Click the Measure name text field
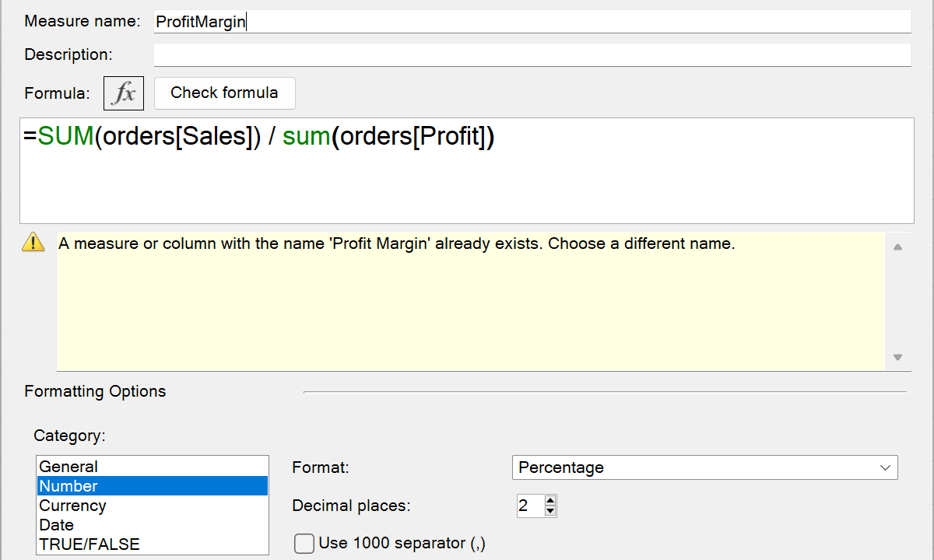This screenshot has height=560, width=934. point(532,22)
